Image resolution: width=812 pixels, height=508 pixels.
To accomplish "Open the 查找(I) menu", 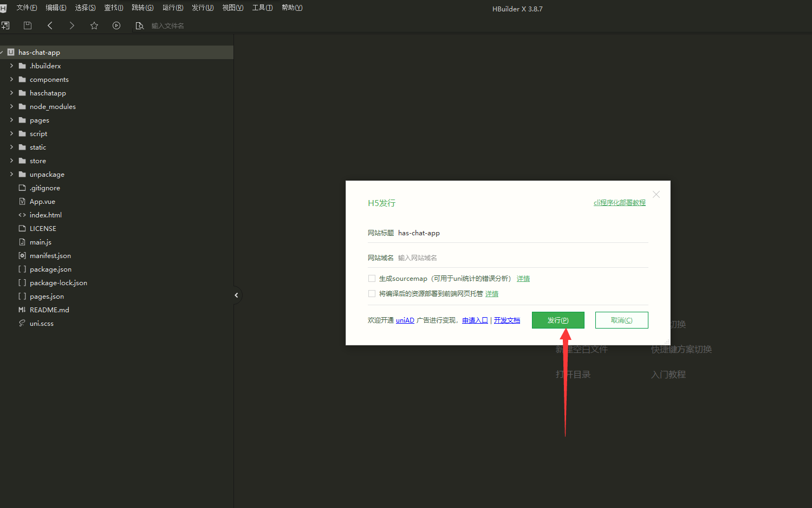I will pos(114,8).
